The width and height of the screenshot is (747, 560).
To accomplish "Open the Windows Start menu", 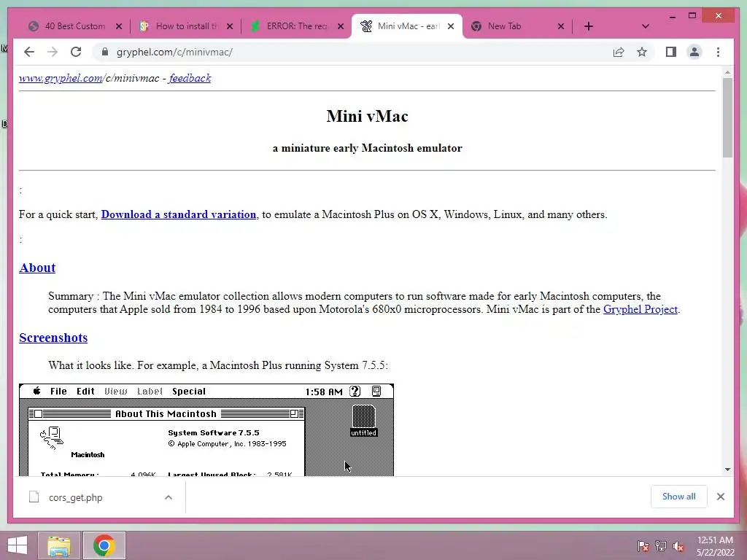I will pyautogui.click(x=18, y=545).
